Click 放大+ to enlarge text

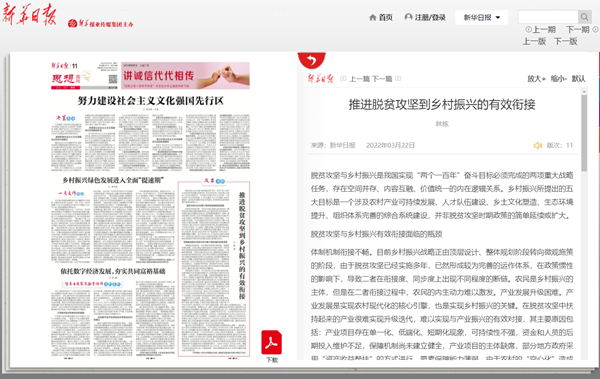point(536,78)
